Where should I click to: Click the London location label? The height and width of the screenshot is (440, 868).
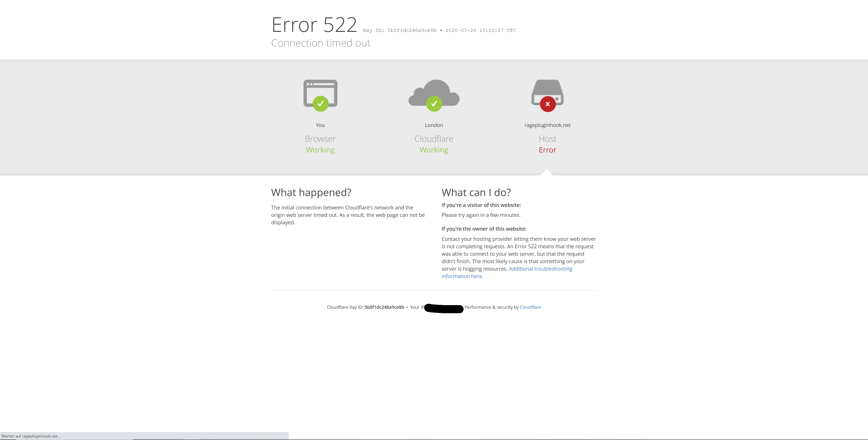tap(434, 125)
